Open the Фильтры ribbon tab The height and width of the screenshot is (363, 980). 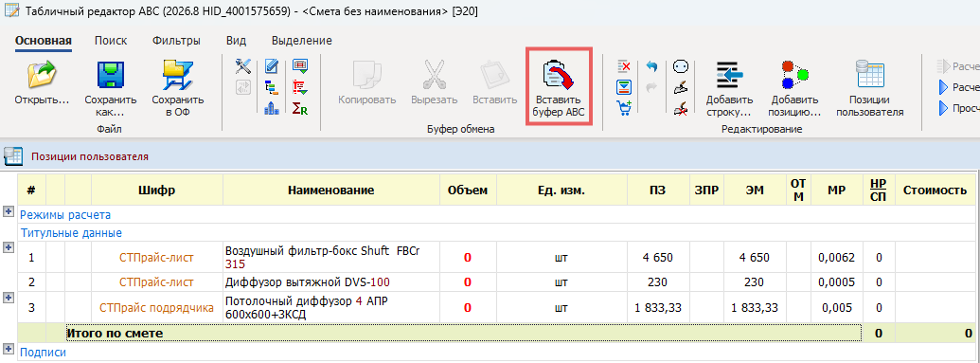pyautogui.click(x=176, y=41)
